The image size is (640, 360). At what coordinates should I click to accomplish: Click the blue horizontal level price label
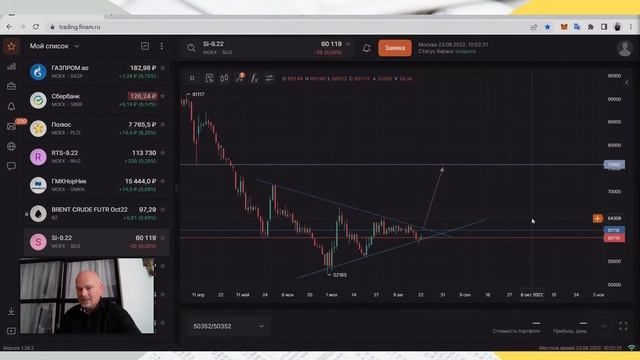click(614, 230)
